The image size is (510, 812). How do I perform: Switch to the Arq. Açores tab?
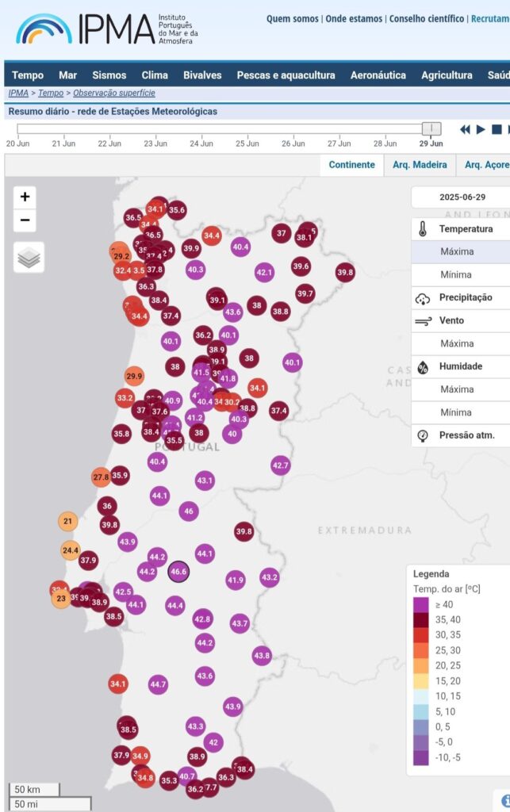[484, 165]
